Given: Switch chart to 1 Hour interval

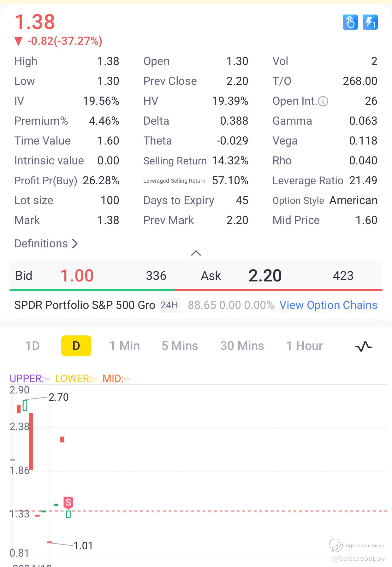Looking at the screenshot, I should 304,346.
